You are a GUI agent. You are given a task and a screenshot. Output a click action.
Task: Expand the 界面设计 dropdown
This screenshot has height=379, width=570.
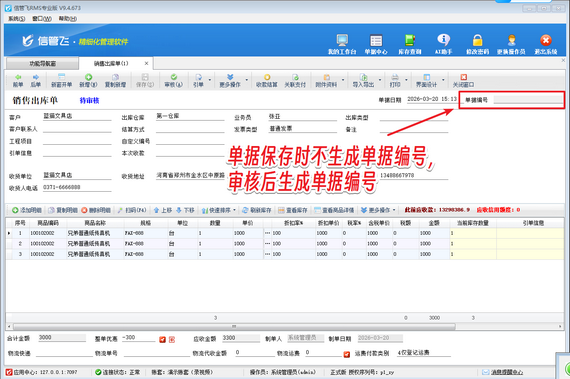click(x=443, y=80)
